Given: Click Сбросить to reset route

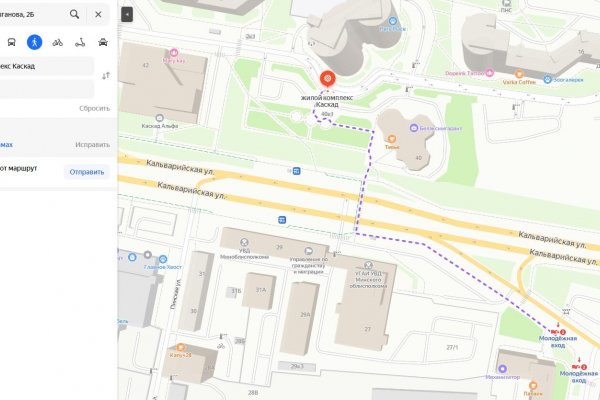Looking at the screenshot, I should click(x=95, y=108).
